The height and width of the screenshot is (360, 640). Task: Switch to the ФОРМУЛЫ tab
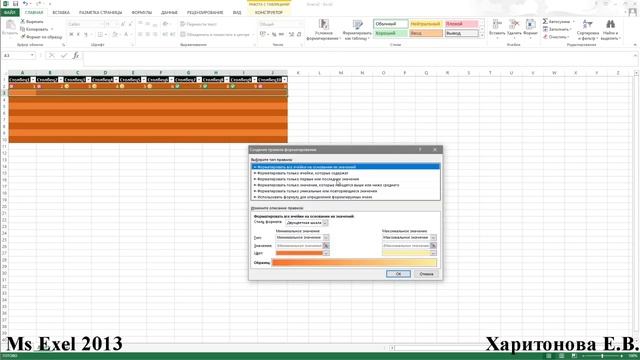[x=142, y=13]
